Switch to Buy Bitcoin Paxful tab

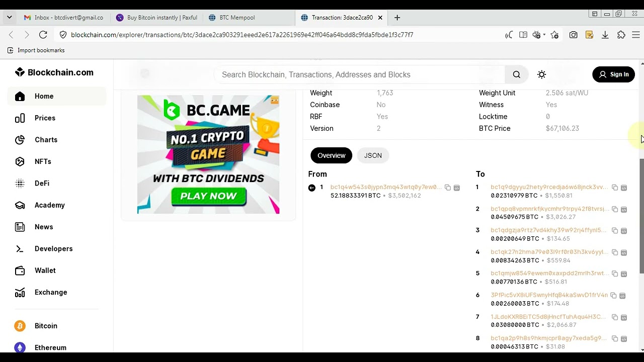(156, 18)
